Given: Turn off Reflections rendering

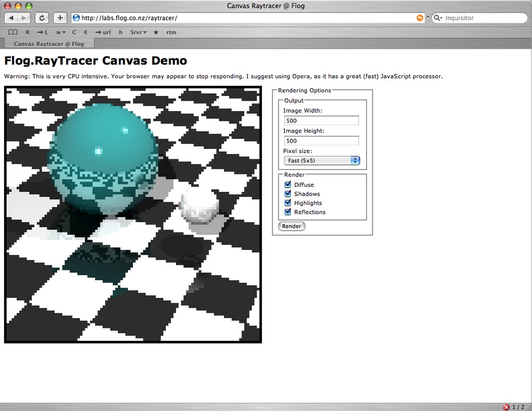Looking at the screenshot, I should (x=288, y=212).
